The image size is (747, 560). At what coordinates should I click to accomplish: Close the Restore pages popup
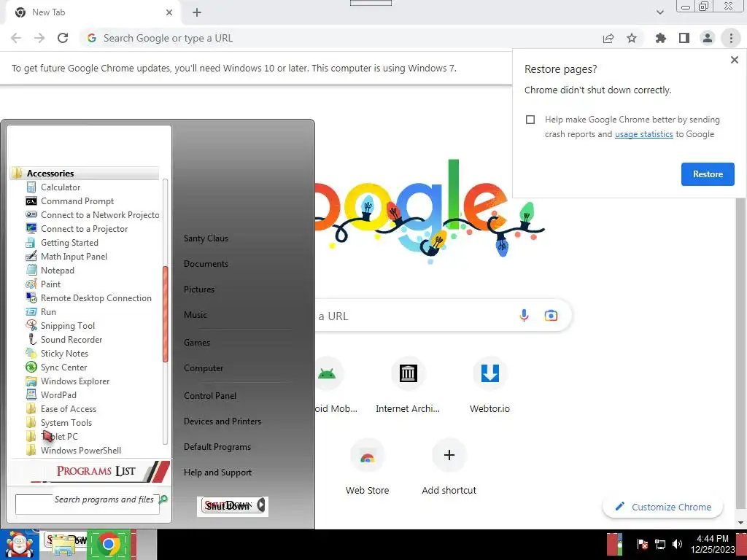tap(734, 60)
